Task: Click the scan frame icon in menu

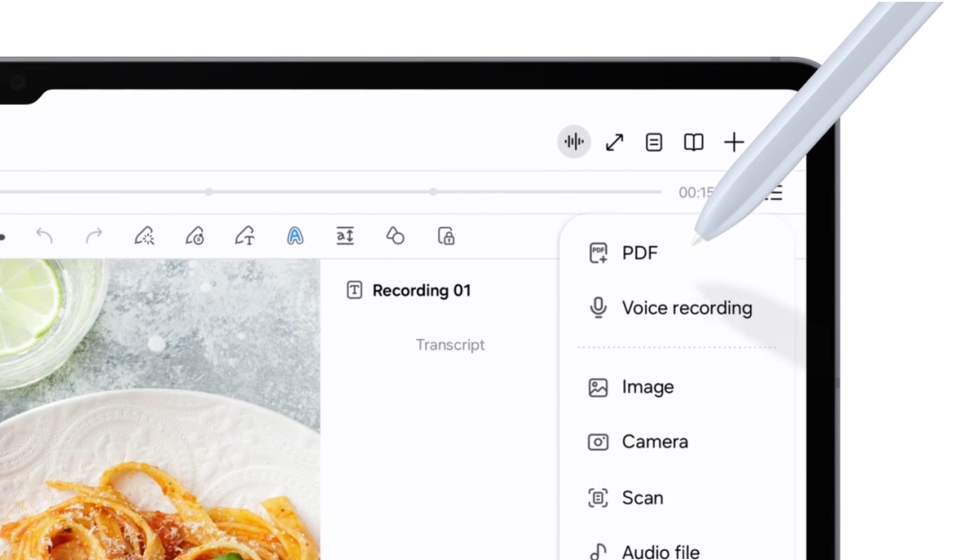Action: (x=598, y=498)
